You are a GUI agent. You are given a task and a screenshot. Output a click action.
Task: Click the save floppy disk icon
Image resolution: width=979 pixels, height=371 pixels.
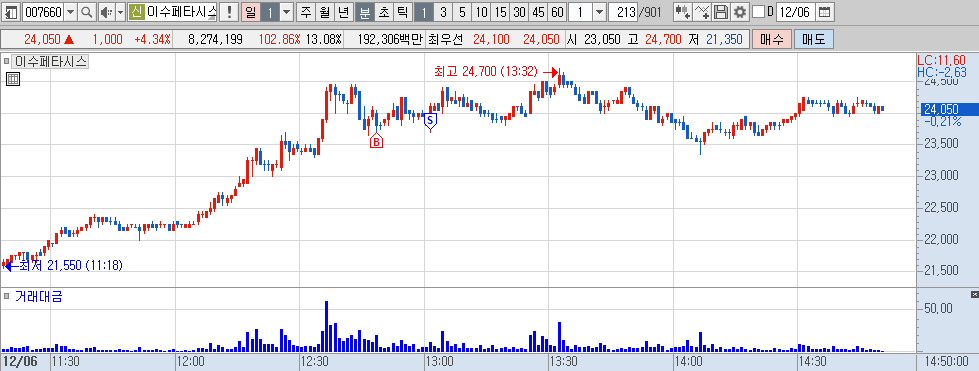click(x=721, y=12)
